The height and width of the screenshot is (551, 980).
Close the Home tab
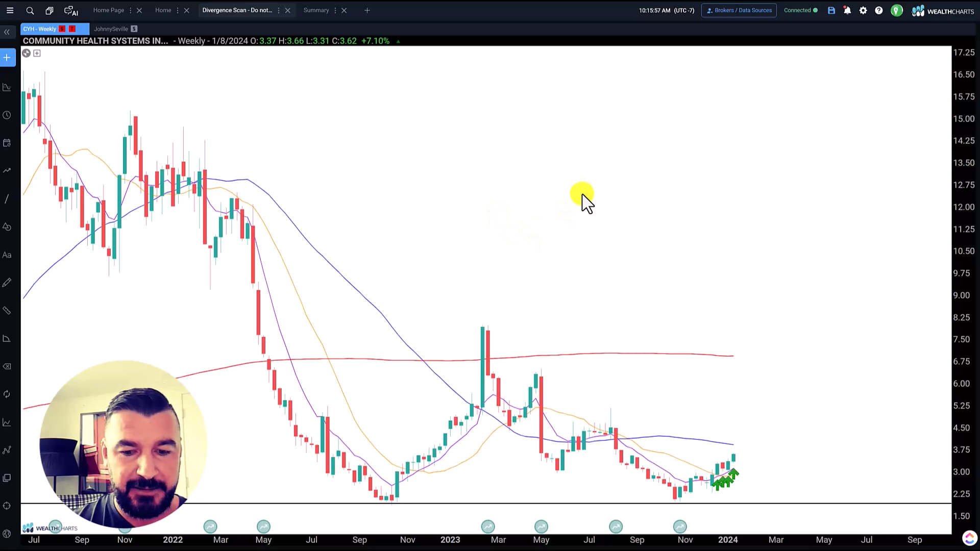pos(186,10)
